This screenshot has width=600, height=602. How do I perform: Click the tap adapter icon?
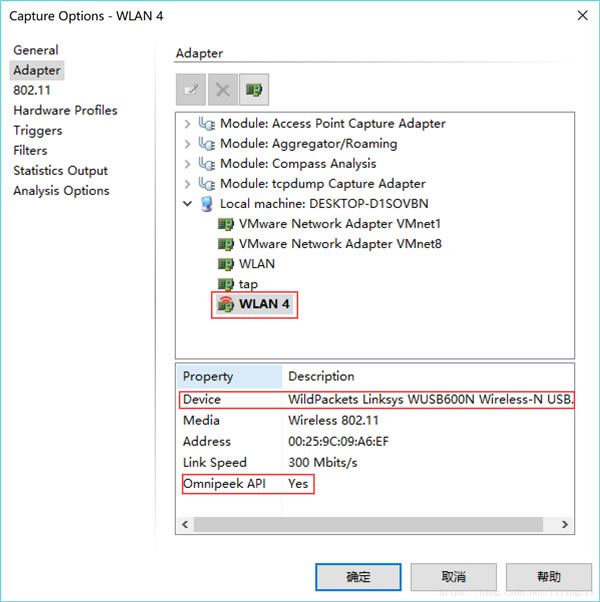[x=226, y=284]
